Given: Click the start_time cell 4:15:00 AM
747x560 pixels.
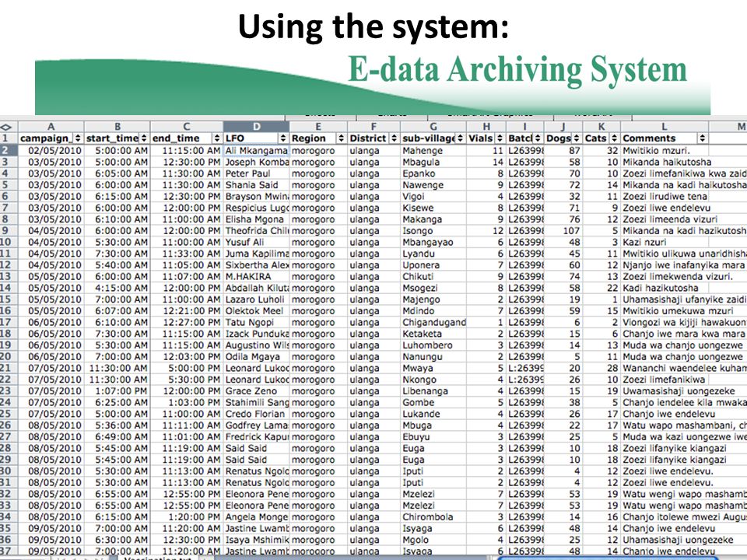Looking at the screenshot, I should click(x=117, y=288).
